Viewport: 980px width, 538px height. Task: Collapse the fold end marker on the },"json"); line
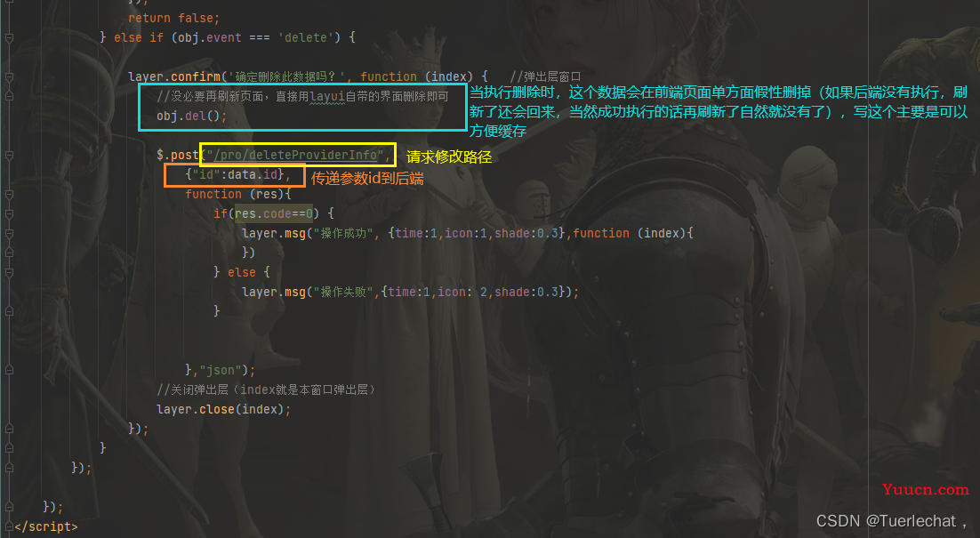click(10, 370)
